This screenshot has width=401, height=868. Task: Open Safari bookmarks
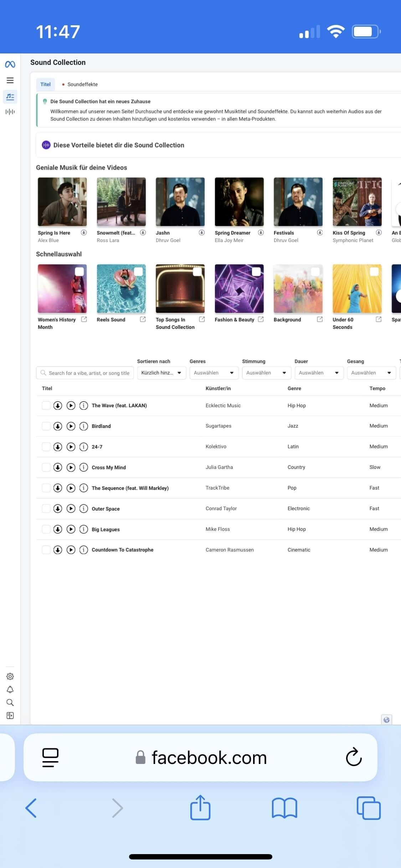pos(284,808)
